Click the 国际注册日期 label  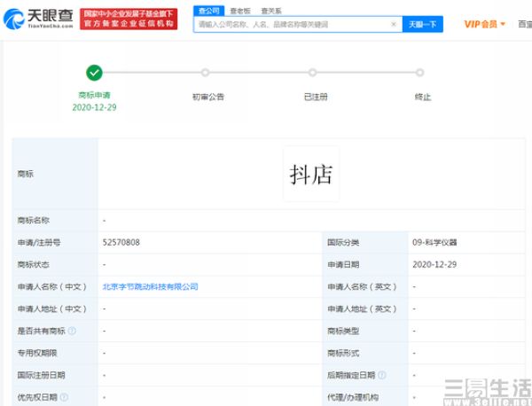tap(41, 375)
